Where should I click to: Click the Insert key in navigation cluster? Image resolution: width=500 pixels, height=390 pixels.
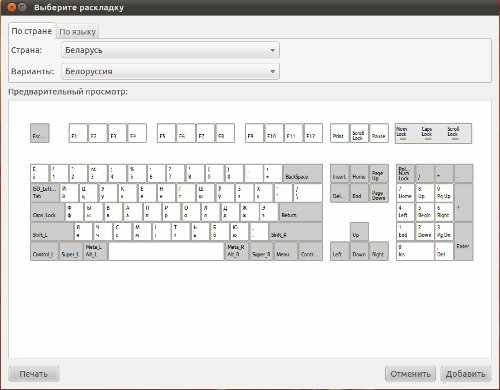340,173
